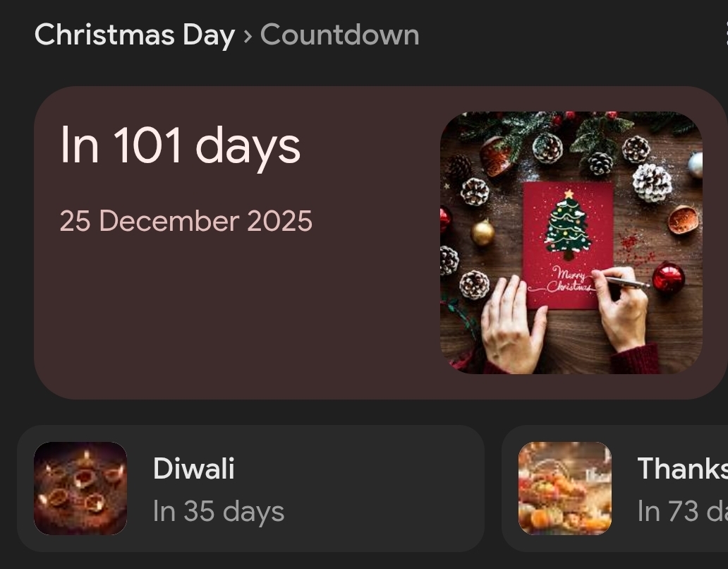This screenshot has height=569, width=728.
Task: Click the breadcrumb chevron separator
Action: point(248,36)
